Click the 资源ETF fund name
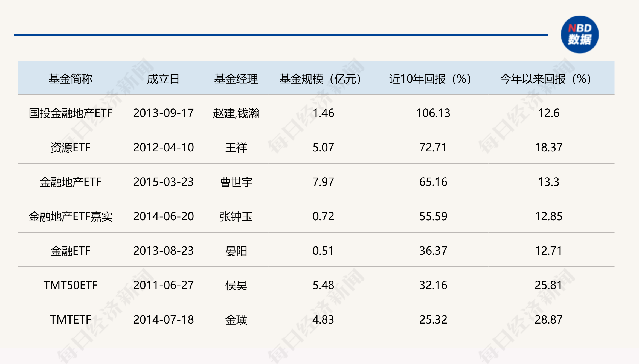 [71, 148]
